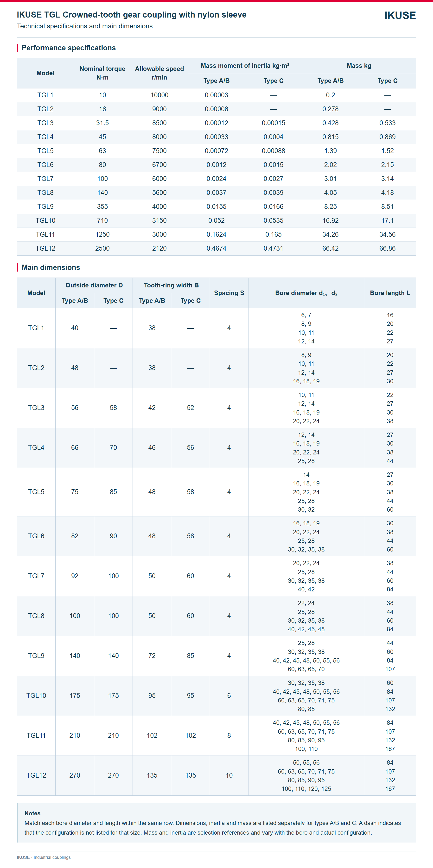This screenshot has height=868, width=433.
Task: Click the Bore length L header
Action: tap(390, 293)
